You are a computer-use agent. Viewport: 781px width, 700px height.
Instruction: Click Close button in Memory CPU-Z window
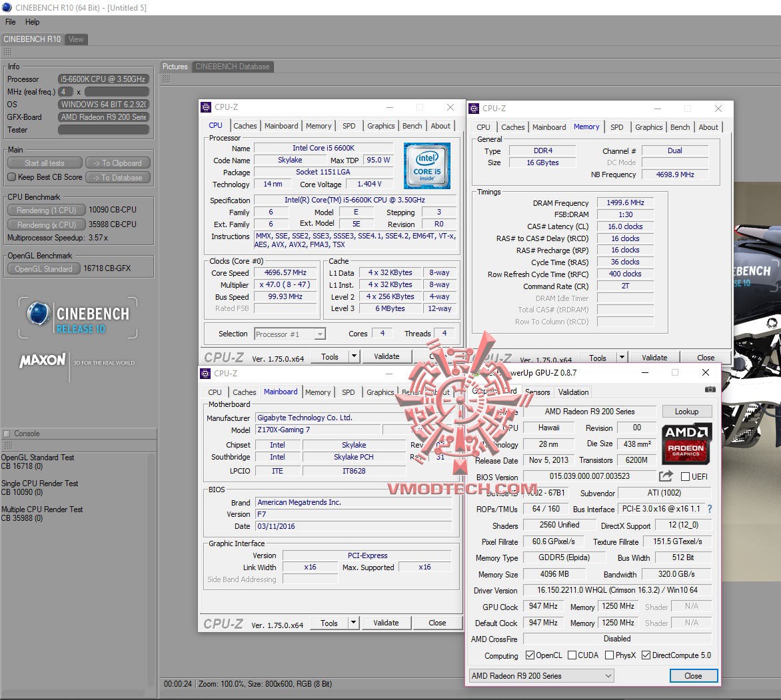tap(706, 357)
